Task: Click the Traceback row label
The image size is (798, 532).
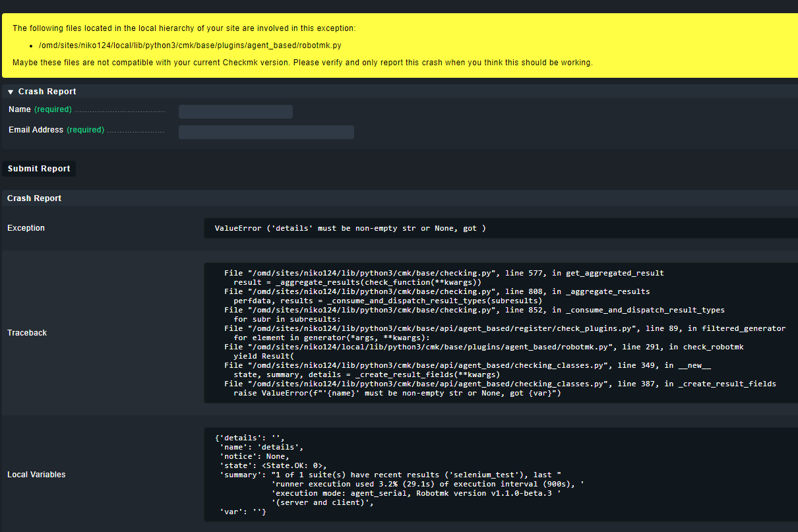Action: point(27,332)
